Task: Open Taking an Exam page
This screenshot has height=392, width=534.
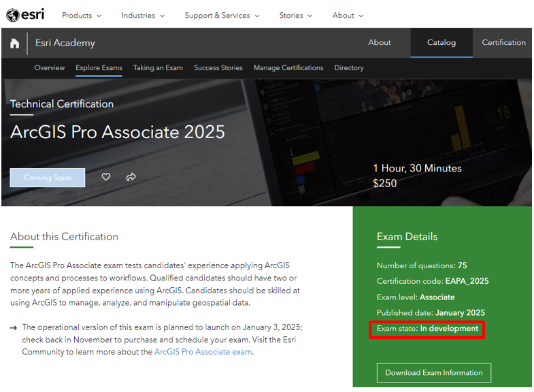Action: coord(158,68)
